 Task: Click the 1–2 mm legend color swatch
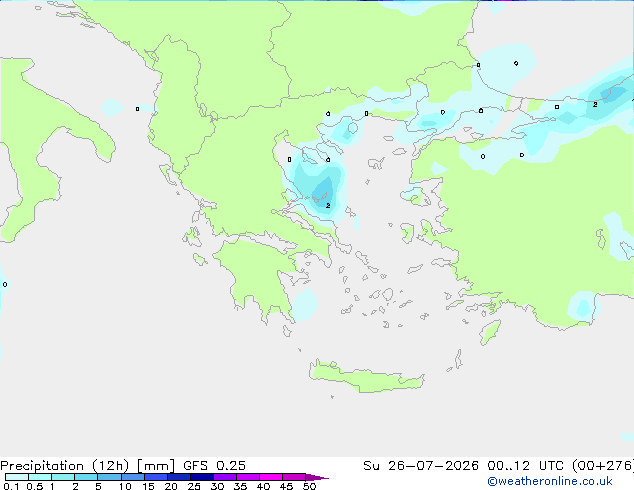tap(63, 477)
